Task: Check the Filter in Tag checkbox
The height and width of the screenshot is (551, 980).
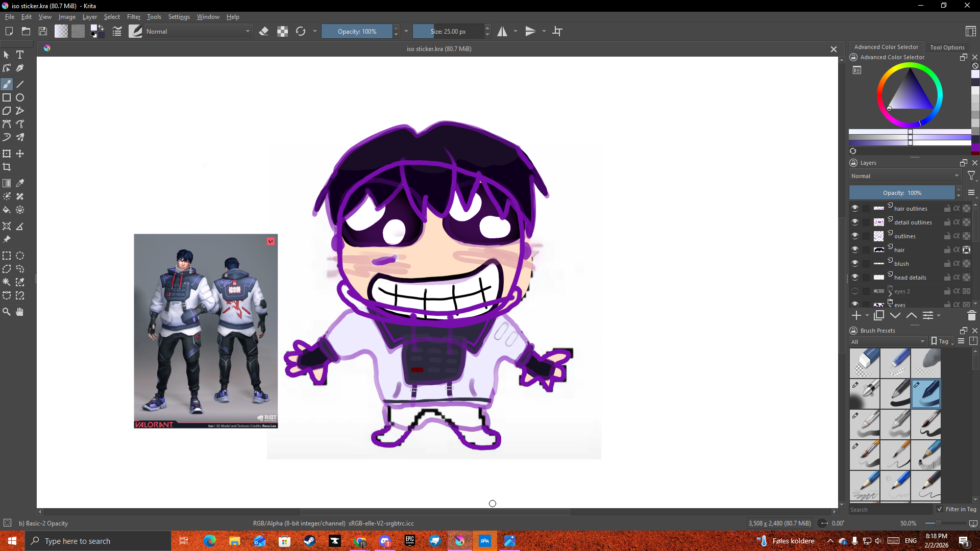Action: click(940, 509)
